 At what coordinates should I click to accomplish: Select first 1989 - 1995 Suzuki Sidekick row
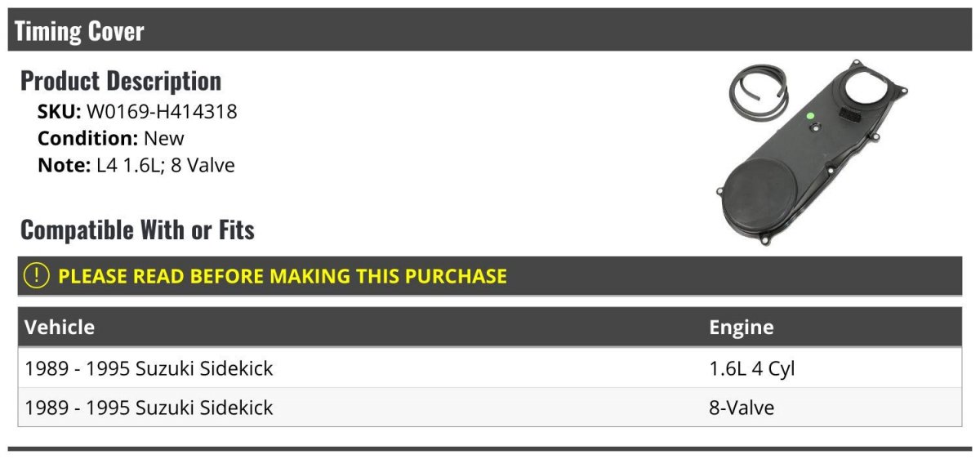coord(490,368)
